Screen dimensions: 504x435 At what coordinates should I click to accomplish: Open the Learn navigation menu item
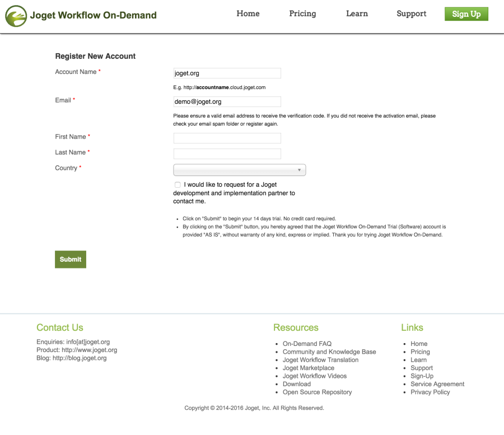(357, 13)
